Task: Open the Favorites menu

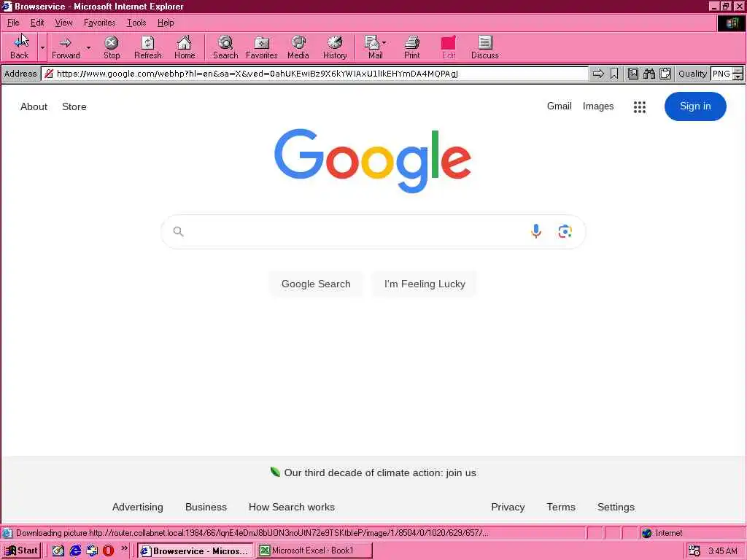Action: click(x=99, y=23)
